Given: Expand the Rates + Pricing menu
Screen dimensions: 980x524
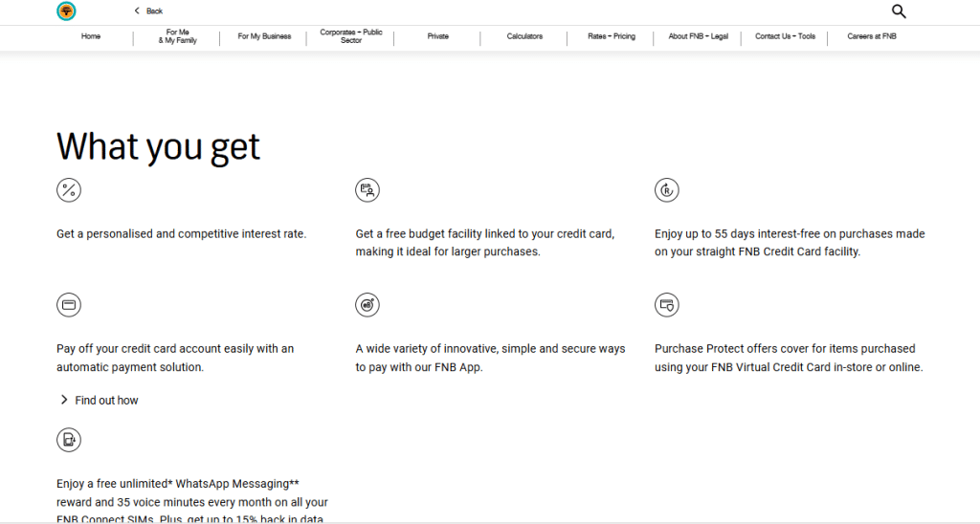Looking at the screenshot, I should (x=611, y=36).
